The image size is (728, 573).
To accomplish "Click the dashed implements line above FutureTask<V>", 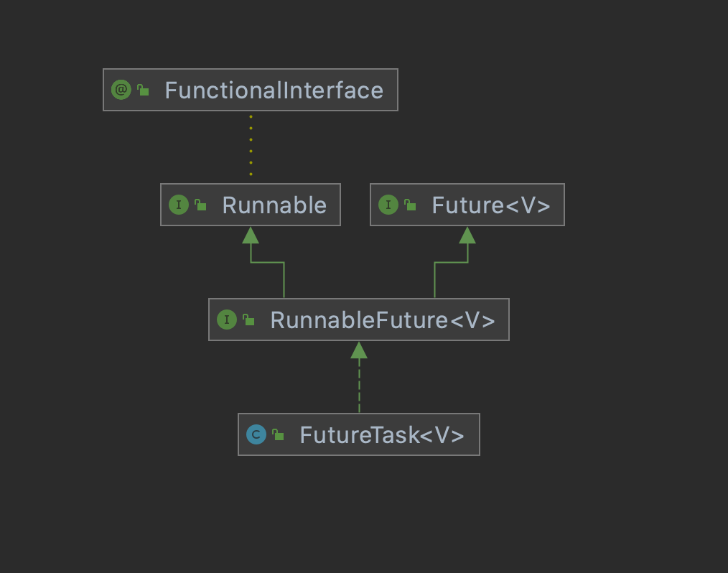I will tap(359, 388).
